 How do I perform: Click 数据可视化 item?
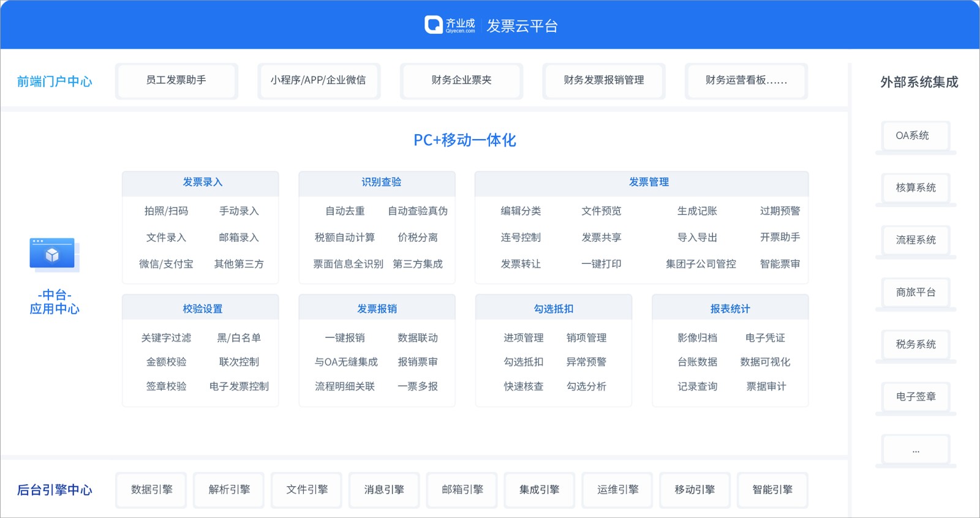pyautogui.click(x=765, y=362)
